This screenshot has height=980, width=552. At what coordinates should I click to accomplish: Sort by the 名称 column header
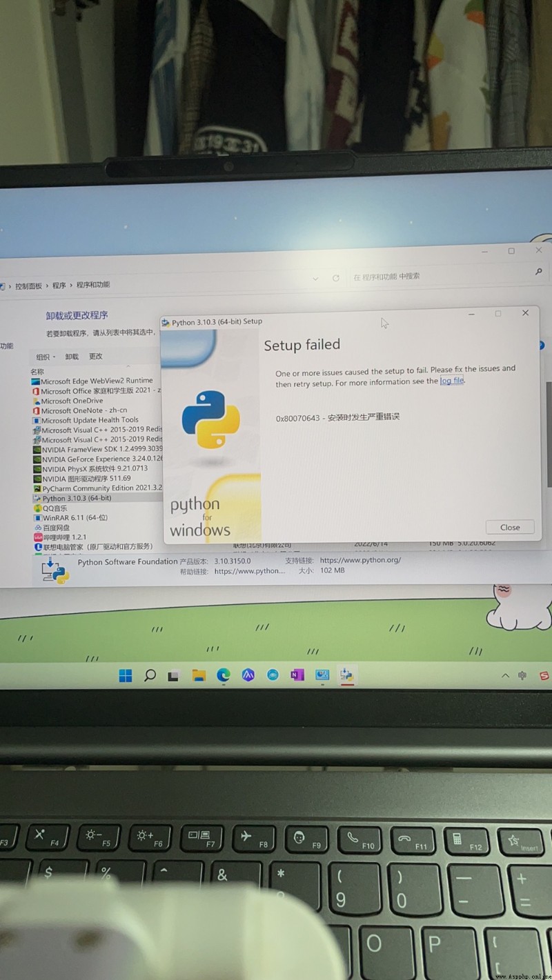(x=37, y=372)
